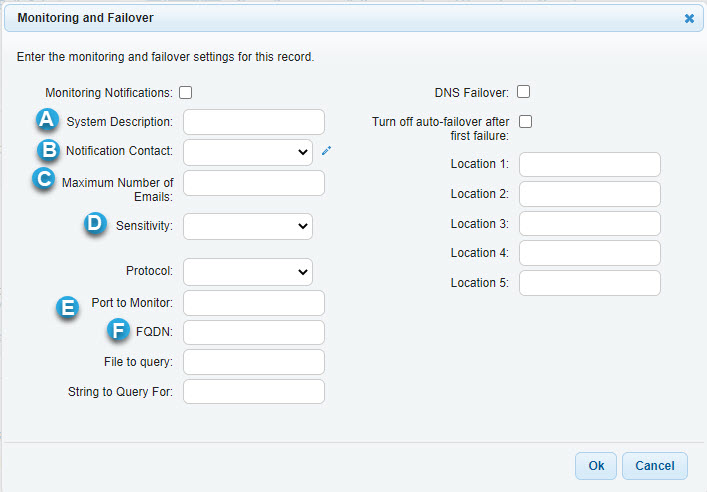Click the String to Query For field
Image resolution: width=707 pixels, height=492 pixels.
click(x=254, y=391)
